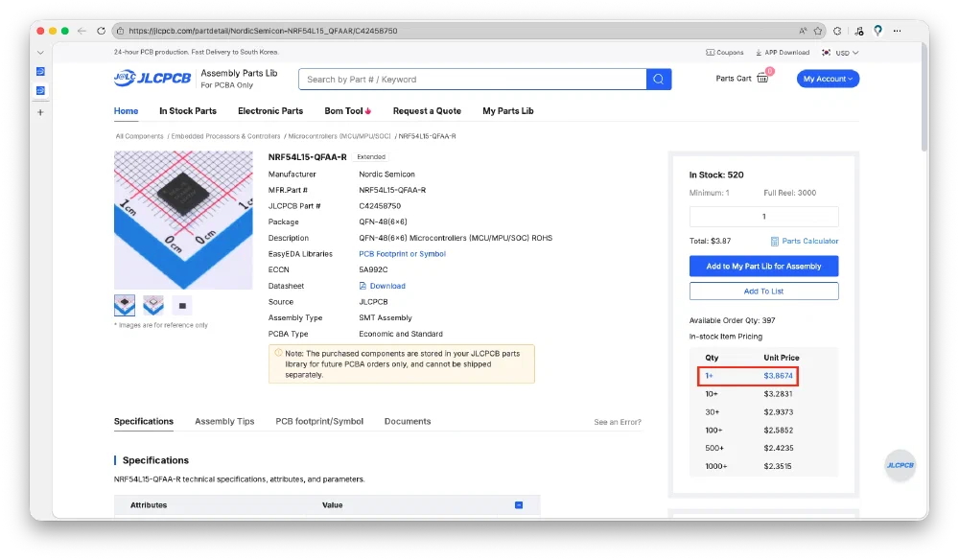Select the third product thumbnail

coord(182,305)
